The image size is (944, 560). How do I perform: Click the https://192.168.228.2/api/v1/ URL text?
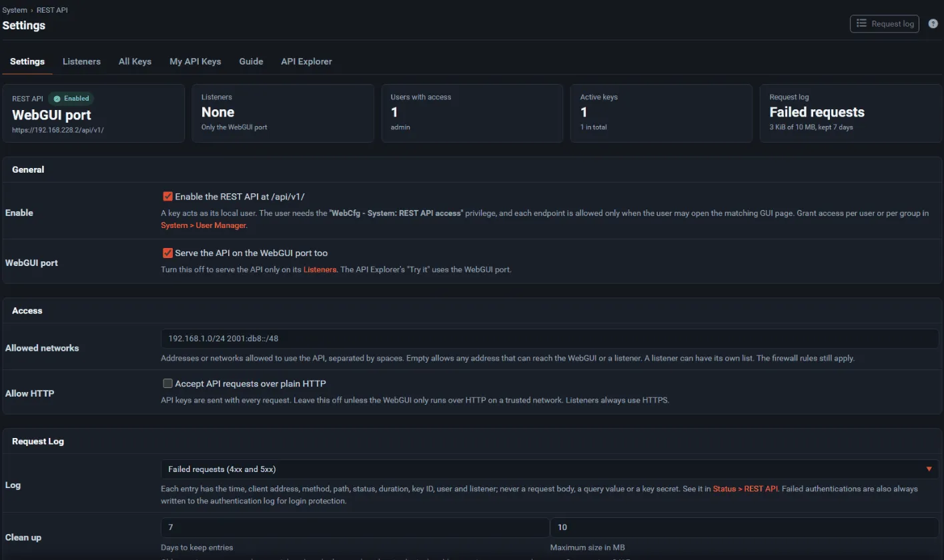[x=58, y=130]
